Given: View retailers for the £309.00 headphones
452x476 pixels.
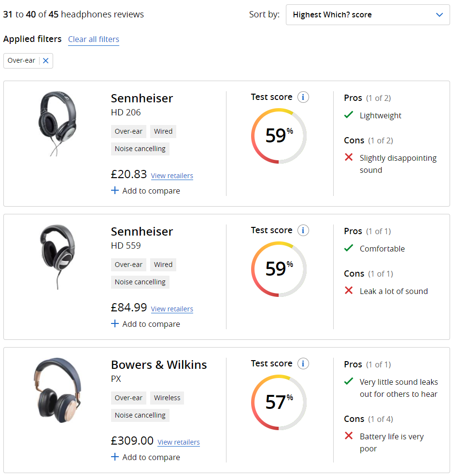Looking at the screenshot, I should pyautogui.click(x=178, y=442).
